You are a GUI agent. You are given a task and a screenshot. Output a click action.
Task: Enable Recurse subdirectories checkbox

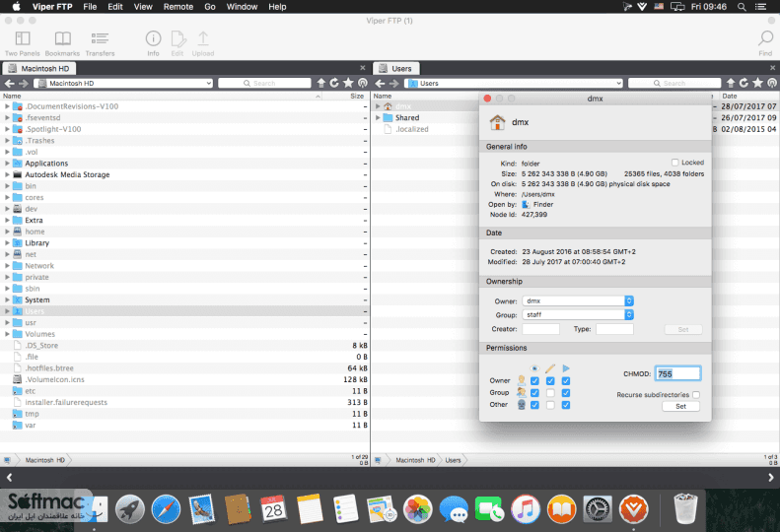[696, 395]
